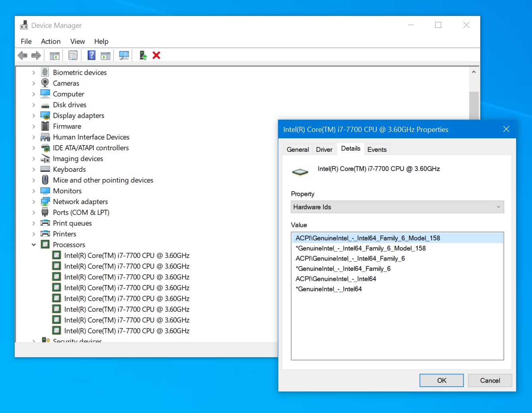Select the last i7-7700 CPU under Processors
The height and width of the screenshot is (413, 532).
point(127,330)
